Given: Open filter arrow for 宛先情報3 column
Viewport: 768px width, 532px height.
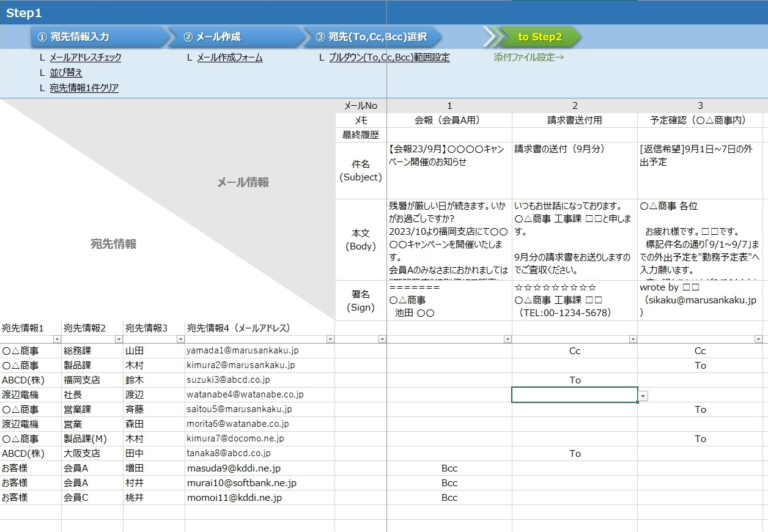Looking at the screenshot, I should (180, 339).
